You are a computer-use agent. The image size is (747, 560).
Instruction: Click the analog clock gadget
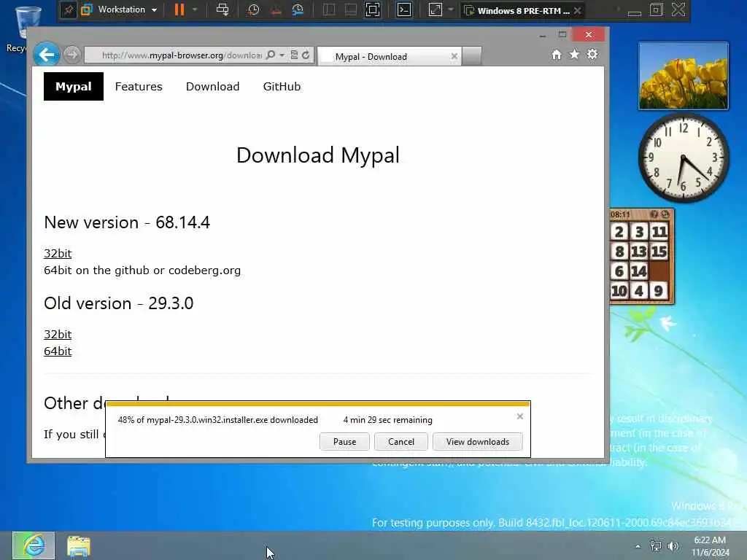coord(683,157)
